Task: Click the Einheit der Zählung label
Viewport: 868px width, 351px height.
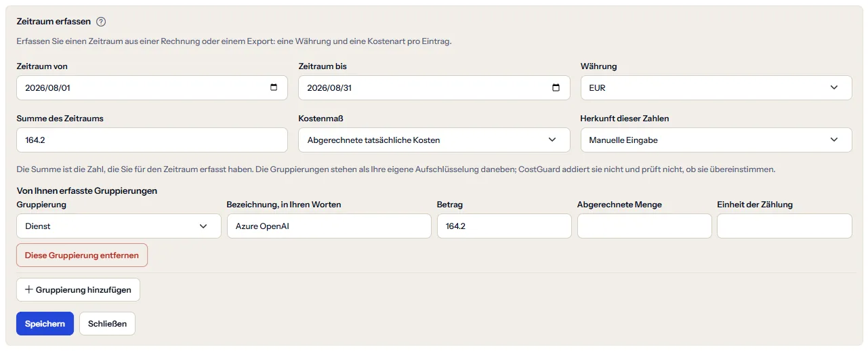Action: pos(755,204)
